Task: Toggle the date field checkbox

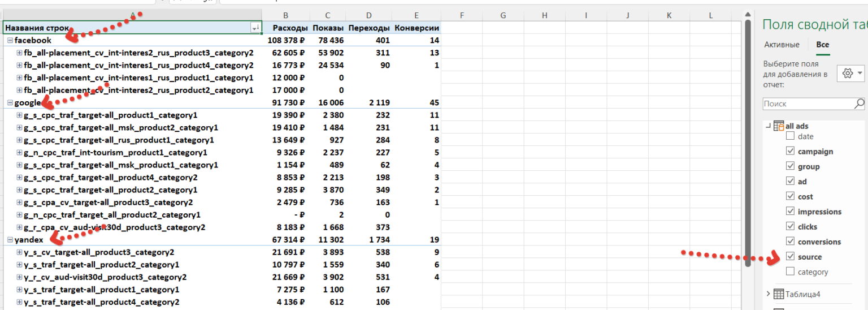Action: pyautogui.click(x=791, y=136)
